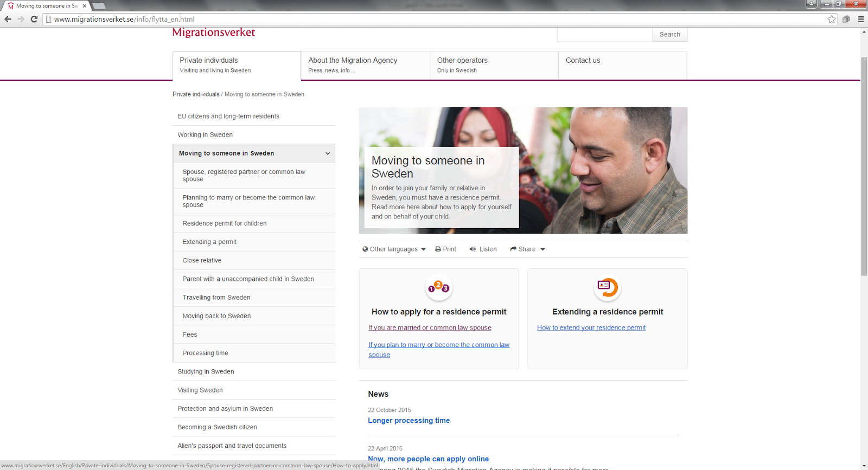Click the 1-2-3 steps icon
The image size is (868, 470).
point(438,288)
